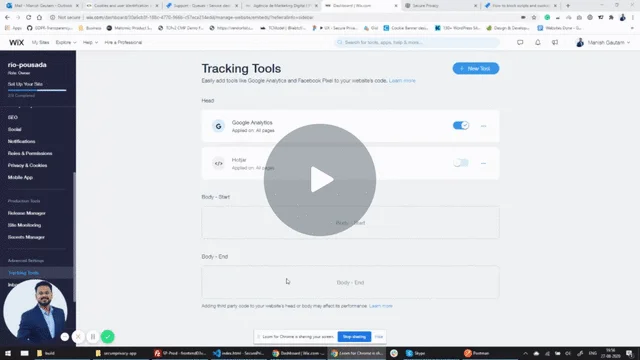
Task: Enable the Hotjar toggle
Action: [461, 163]
